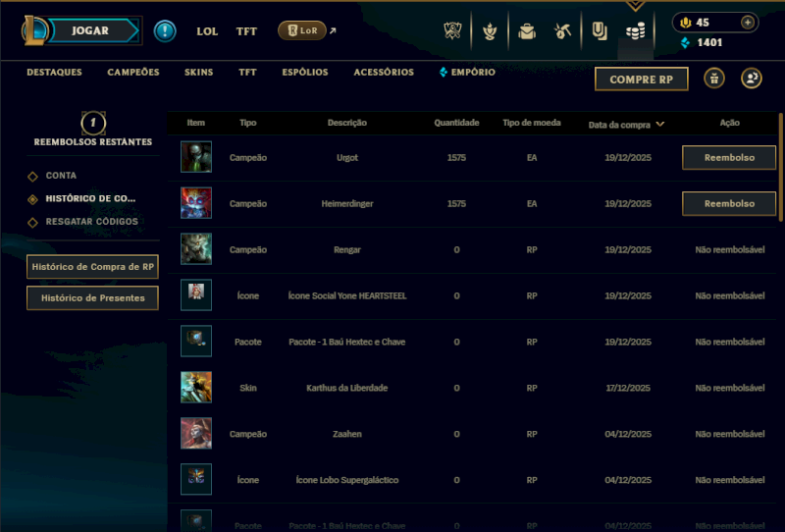This screenshot has height=532, width=785.
Task: Click the Tipo column header
Action: (248, 123)
